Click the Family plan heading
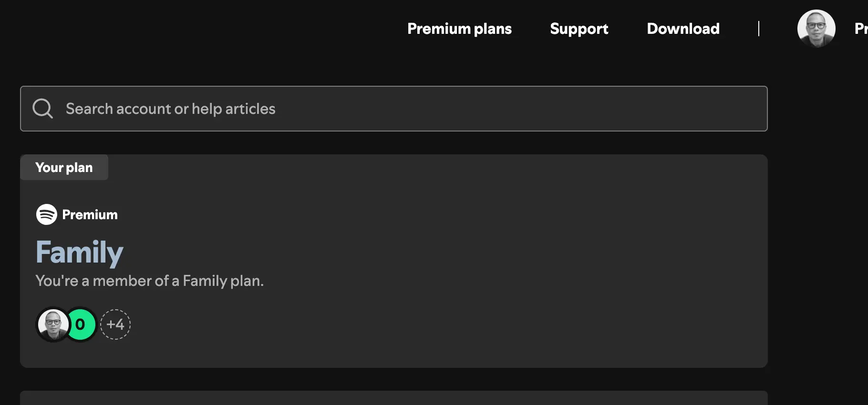This screenshot has width=868, height=405. tap(79, 253)
